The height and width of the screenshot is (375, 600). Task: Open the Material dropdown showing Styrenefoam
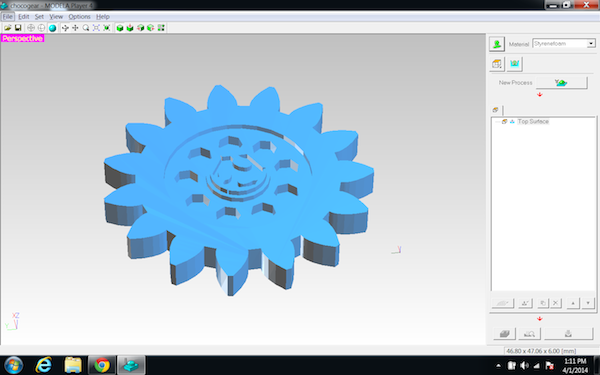click(x=564, y=44)
